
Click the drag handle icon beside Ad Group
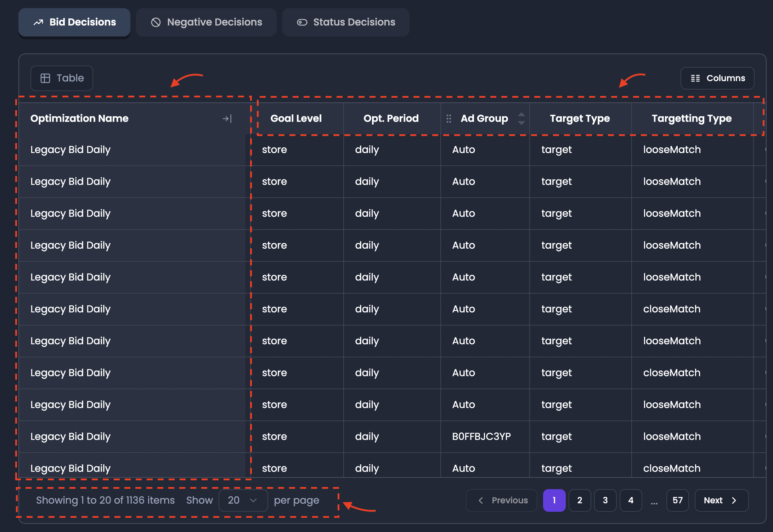click(x=449, y=119)
